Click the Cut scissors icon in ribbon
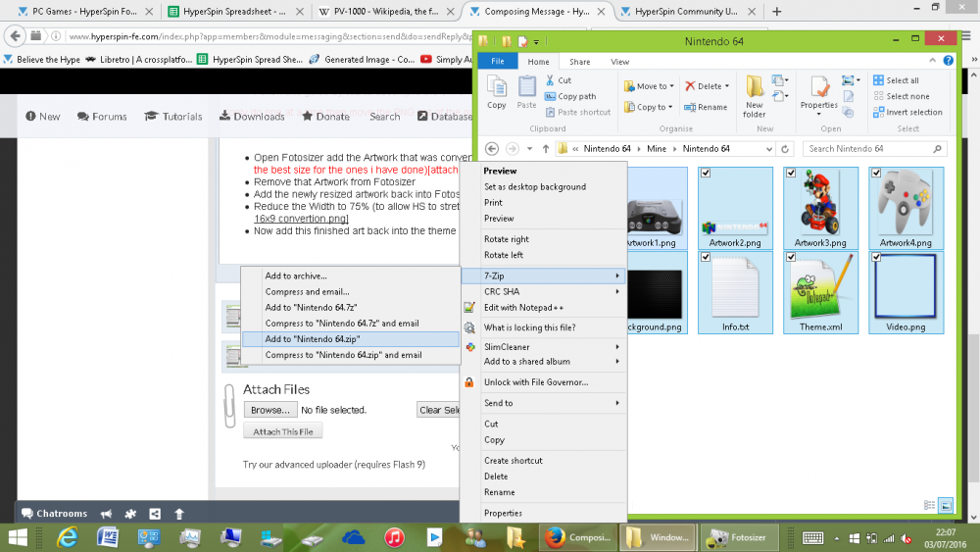The width and height of the screenshot is (980, 552). [x=552, y=80]
